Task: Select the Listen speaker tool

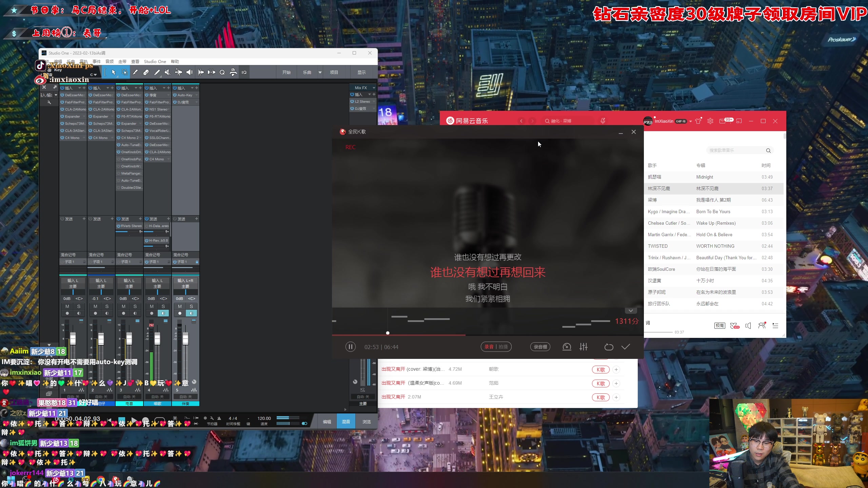Action: pyautogui.click(x=190, y=72)
